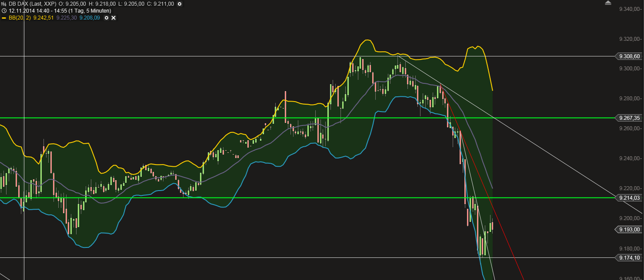Click the candlestick series icon before DB DAX
This screenshot has width=644, height=280.
pos(3,3)
